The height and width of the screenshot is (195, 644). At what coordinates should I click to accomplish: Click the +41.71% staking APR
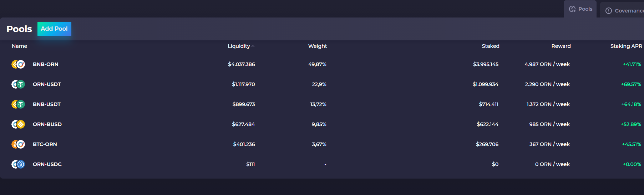pos(632,64)
